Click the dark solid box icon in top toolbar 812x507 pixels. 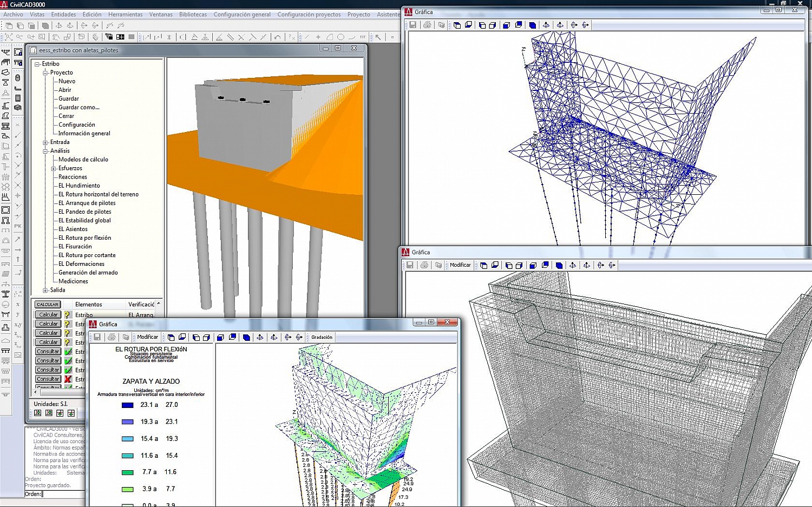click(45, 25)
